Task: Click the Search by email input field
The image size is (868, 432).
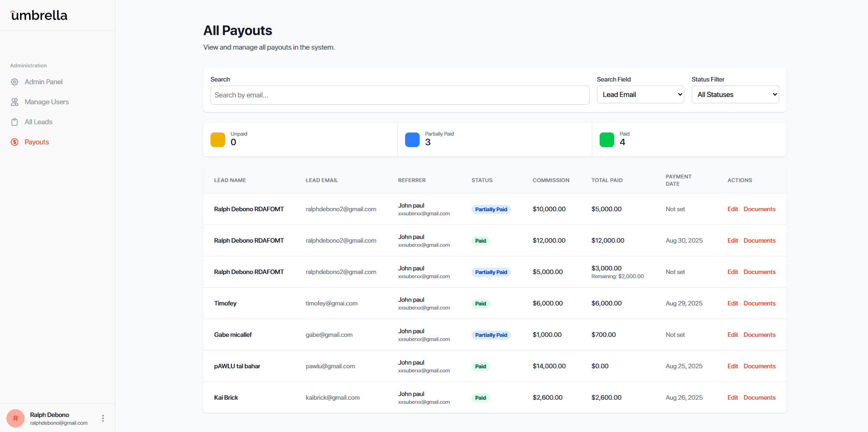Action: point(400,95)
